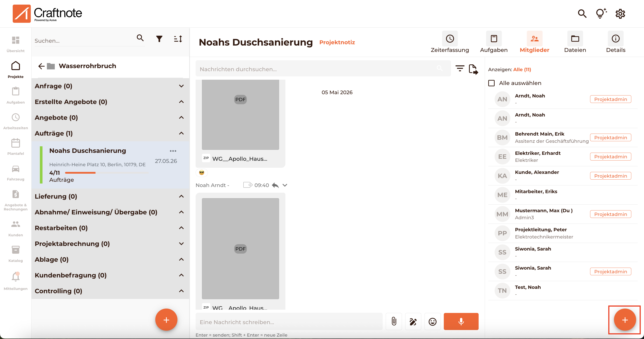Open the emoji picker in message bar
The image size is (644, 339).
pyautogui.click(x=432, y=321)
